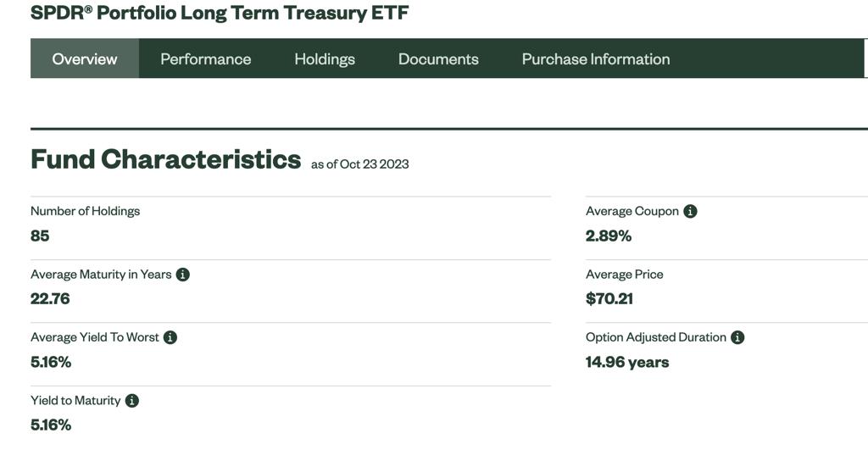Show Average Coupon info tooltip icon
The height and width of the screenshot is (472, 868).
[x=690, y=211]
